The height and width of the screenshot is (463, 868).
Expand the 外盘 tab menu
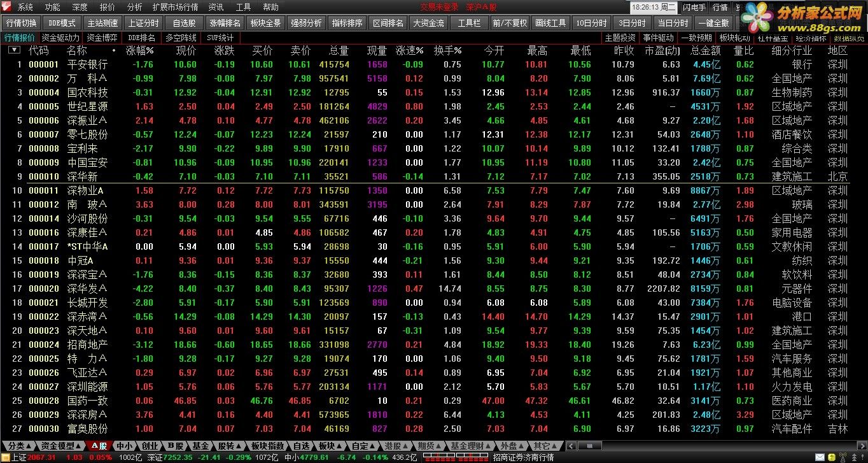pyautogui.click(x=521, y=447)
